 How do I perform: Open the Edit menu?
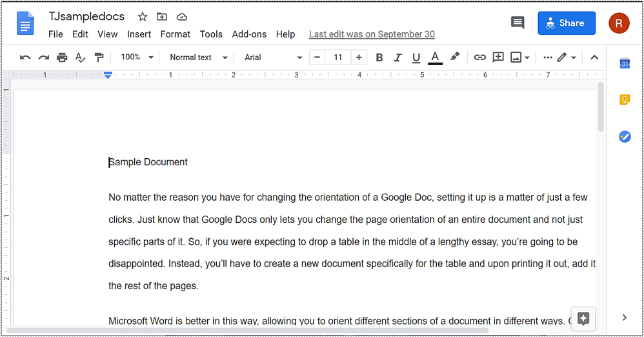(x=80, y=34)
